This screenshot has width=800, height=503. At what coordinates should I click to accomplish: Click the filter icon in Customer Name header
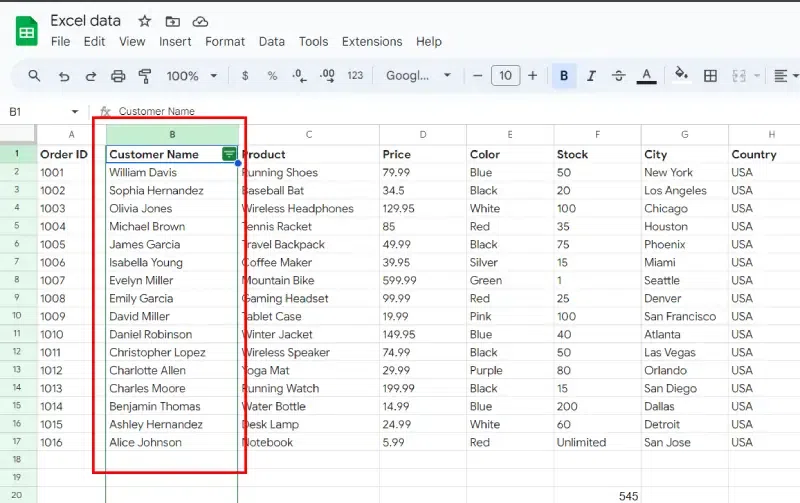229,154
